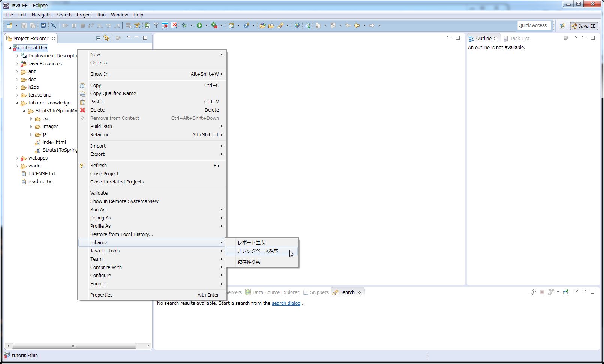The width and height of the screenshot is (604, 364).
Task: Choose Properties from the context menu
Action: [x=152, y=295]
